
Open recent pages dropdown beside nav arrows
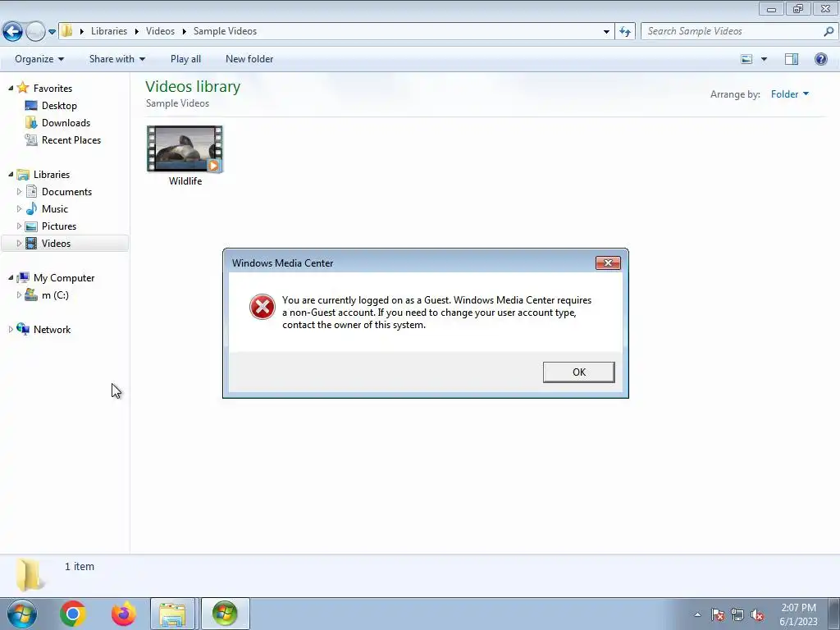tap(52, 32)
